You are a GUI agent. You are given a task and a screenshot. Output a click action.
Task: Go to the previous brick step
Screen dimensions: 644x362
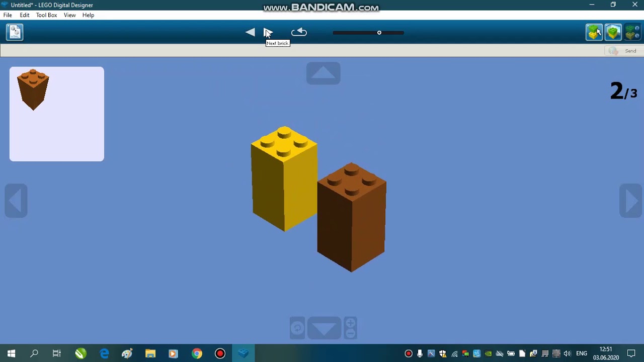[x=250, y=32]
